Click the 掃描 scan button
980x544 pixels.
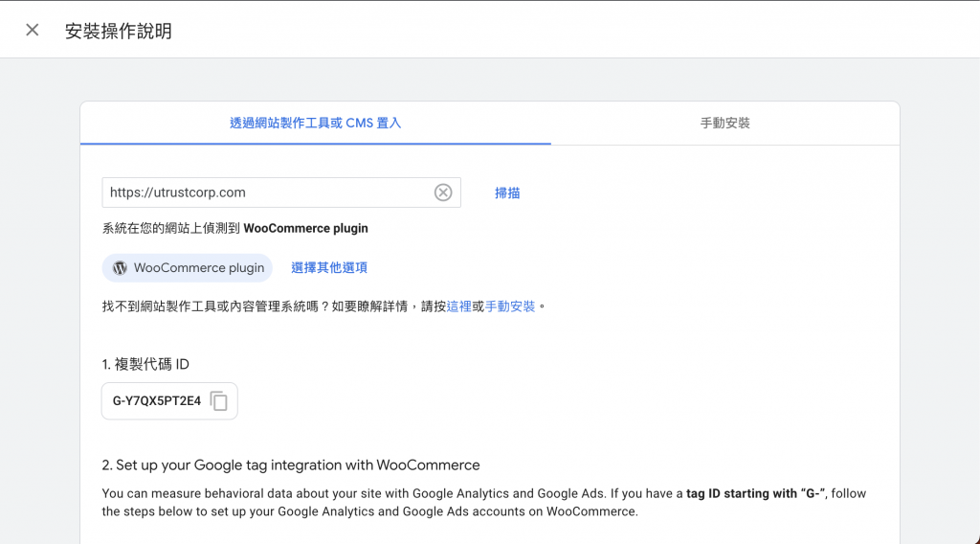click(x=507, y=193)
